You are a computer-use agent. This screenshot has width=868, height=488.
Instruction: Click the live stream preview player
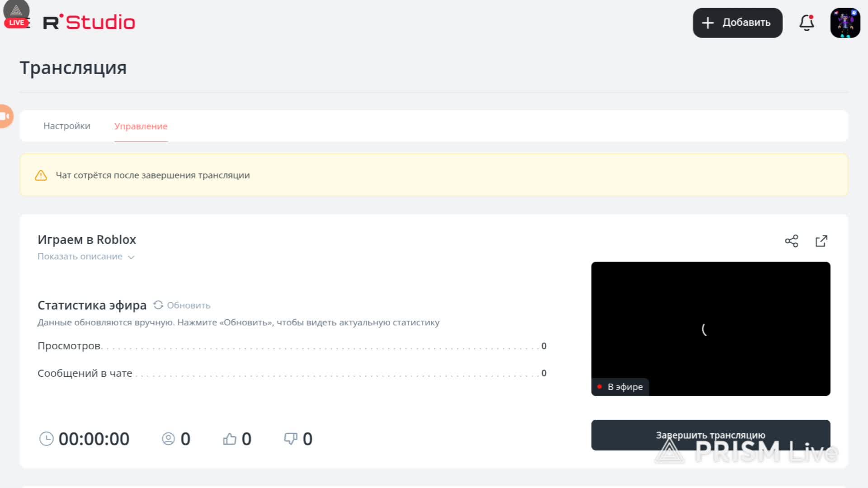pyautogui.click(x=710, y=328)
